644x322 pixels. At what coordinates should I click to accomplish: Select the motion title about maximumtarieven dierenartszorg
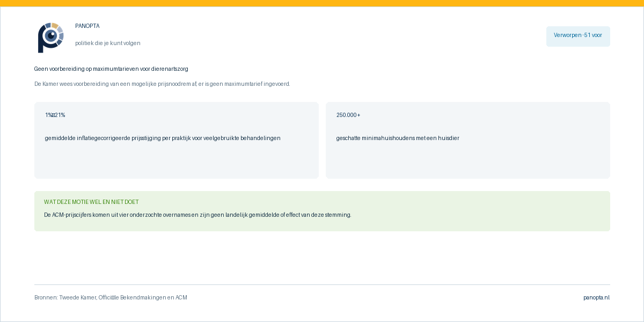[x=111, y=69]
